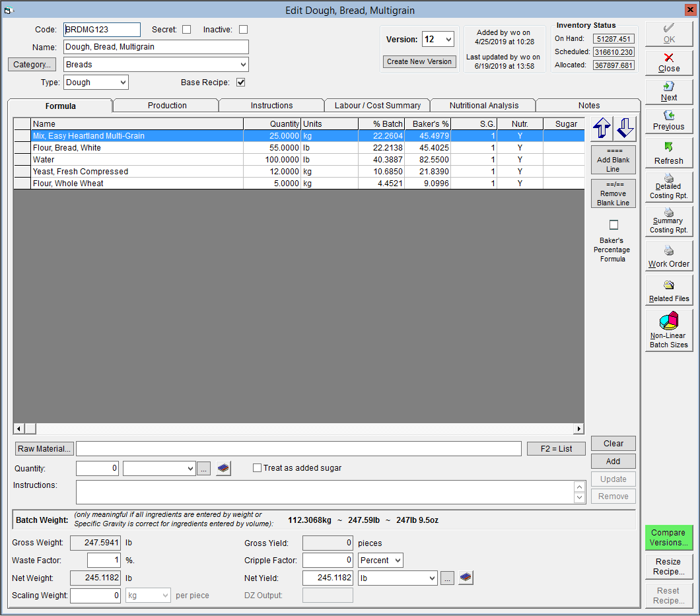Open the Breads category dropdown
700x616 pixels.
pyautogui.click(x=243, y=64)
